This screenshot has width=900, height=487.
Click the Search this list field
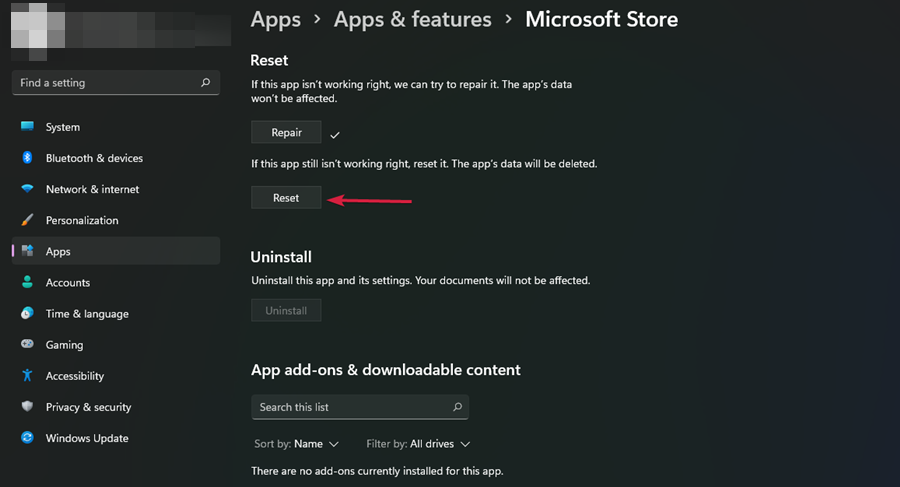(350, 407)
